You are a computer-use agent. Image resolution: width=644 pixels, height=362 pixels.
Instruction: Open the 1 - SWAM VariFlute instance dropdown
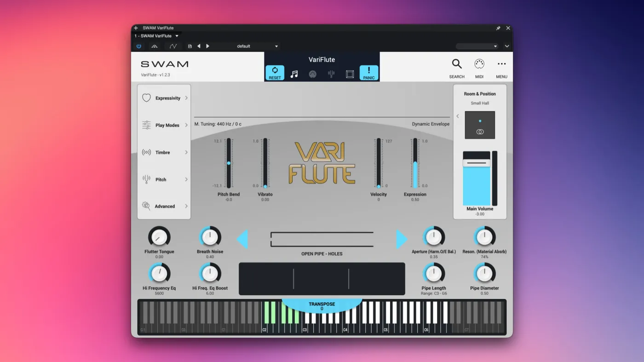click(156, 36)
